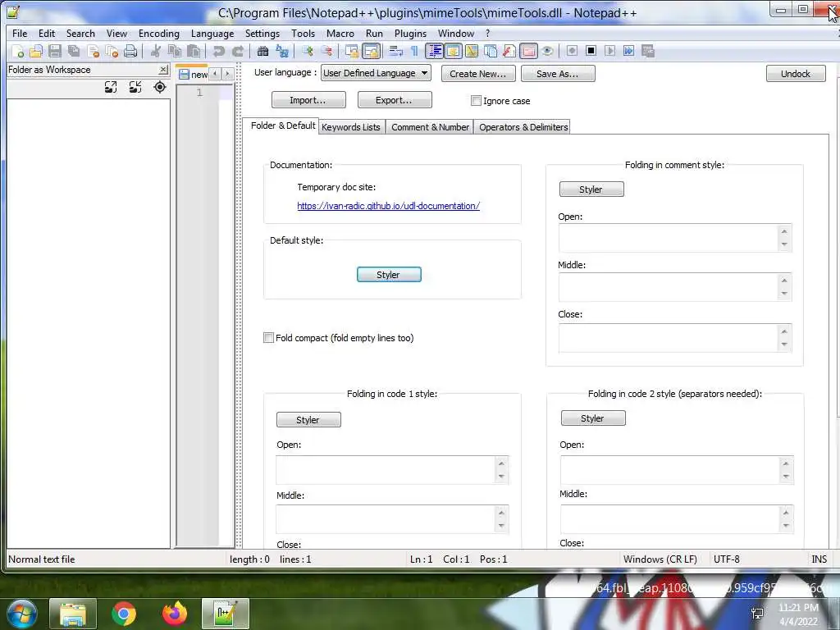Image resolution: width=840 pixels, height=630 pixels.
Task: Open the Macro menu
Action: [340, 33]
